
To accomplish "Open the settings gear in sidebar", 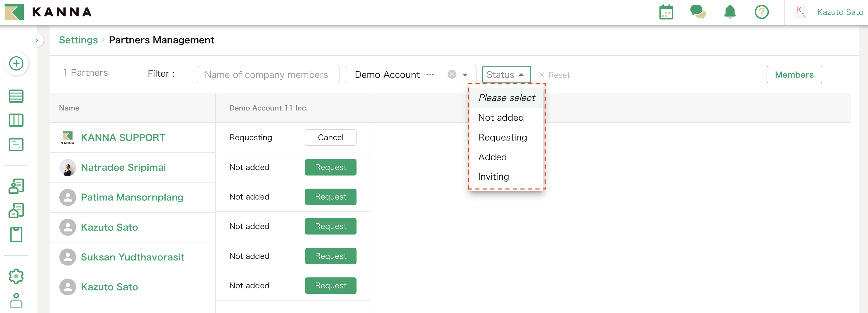I will pos(16,276).
